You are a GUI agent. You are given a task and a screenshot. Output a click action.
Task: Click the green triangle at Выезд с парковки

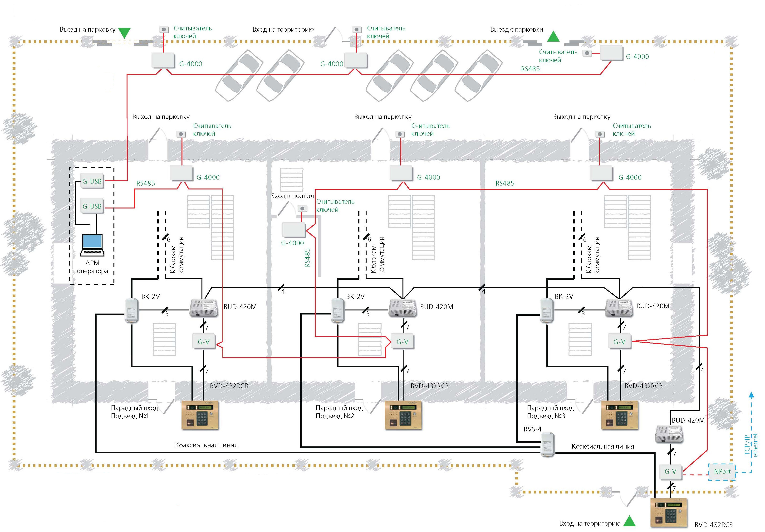[554, 36]
